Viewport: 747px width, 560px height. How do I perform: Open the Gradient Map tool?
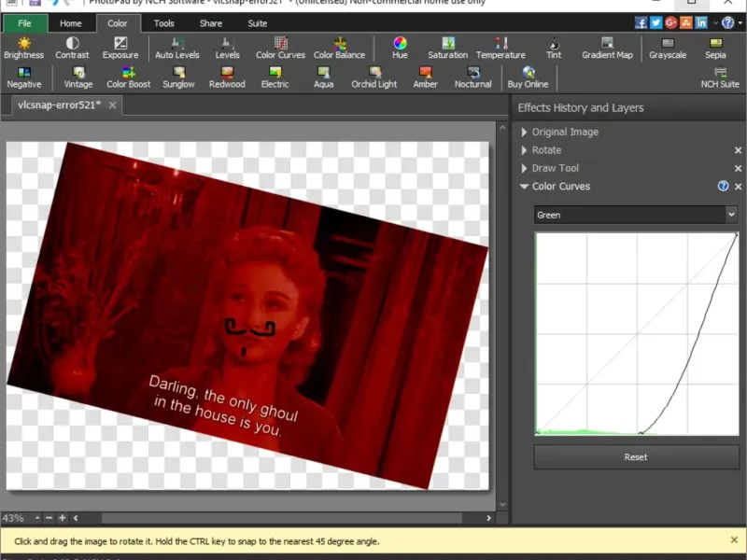click(x=607, y=48)
